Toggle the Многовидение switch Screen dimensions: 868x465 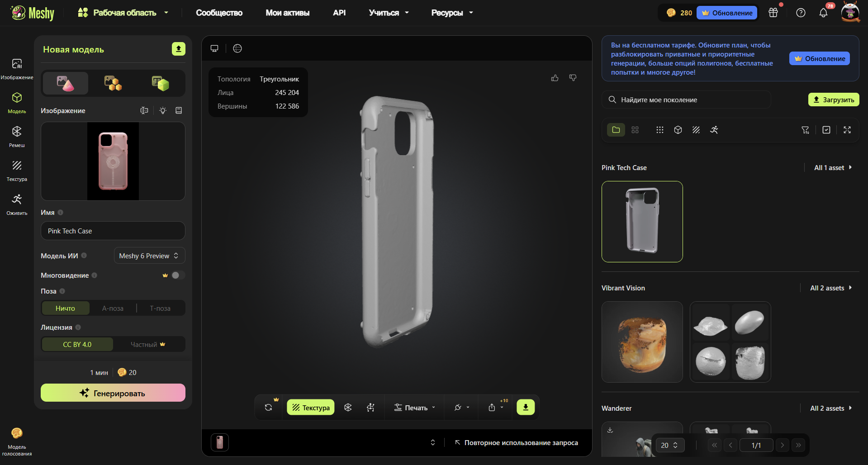[178, 275]
